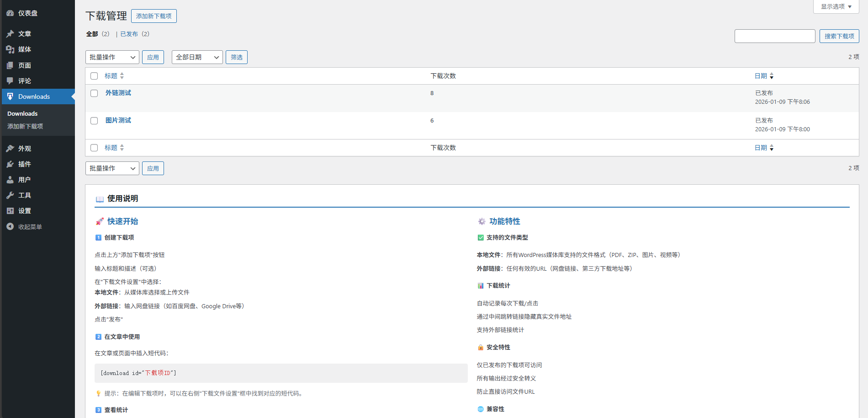Open the 全部日期 date filter dropdown
This screenshot has width=868, height=418.
tap(197, 57)
